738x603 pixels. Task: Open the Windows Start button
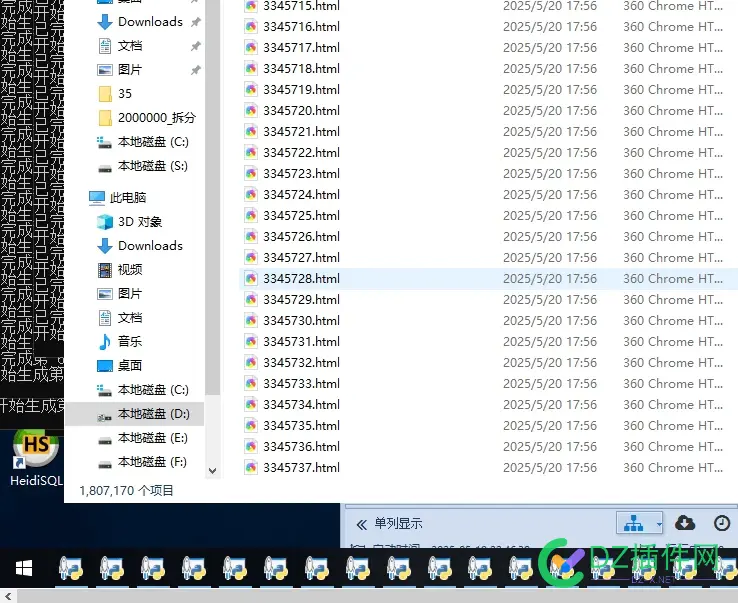tap(24, 568)
